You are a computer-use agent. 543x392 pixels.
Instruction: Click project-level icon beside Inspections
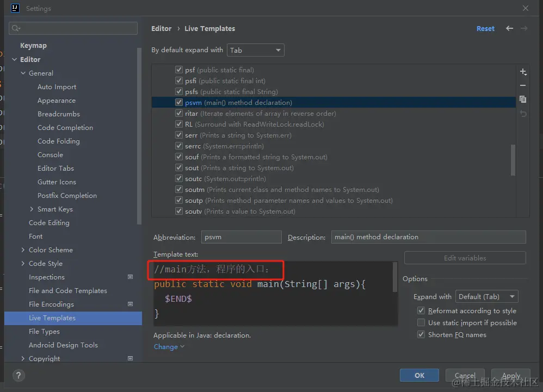pyautogui.click(x=130, y=277)
